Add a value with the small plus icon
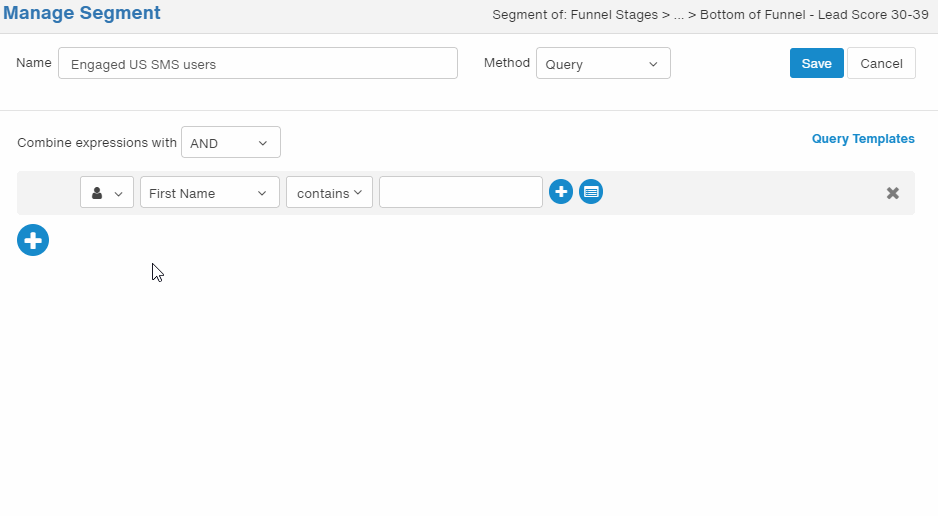The width and height of the screenshot is (938, 516). click(x=561, y=192)
